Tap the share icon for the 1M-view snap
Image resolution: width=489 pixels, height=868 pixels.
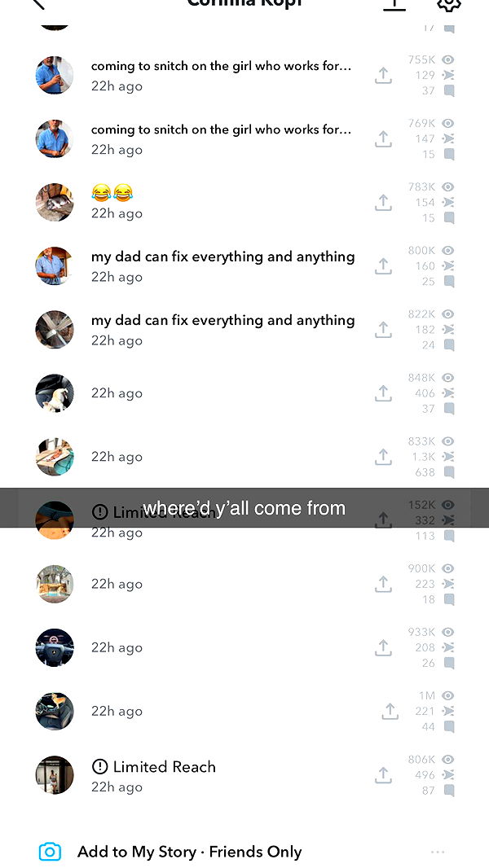[x=390, y=712]
